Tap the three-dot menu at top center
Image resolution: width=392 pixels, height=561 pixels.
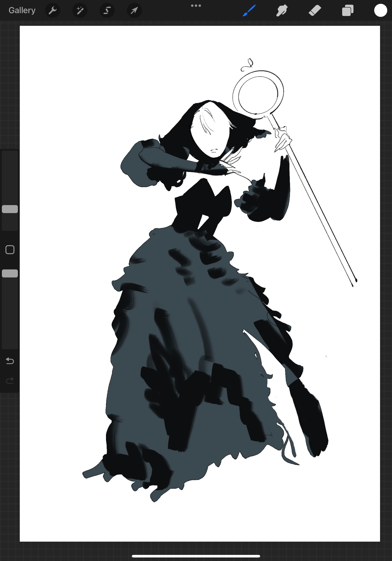(196, 6)
